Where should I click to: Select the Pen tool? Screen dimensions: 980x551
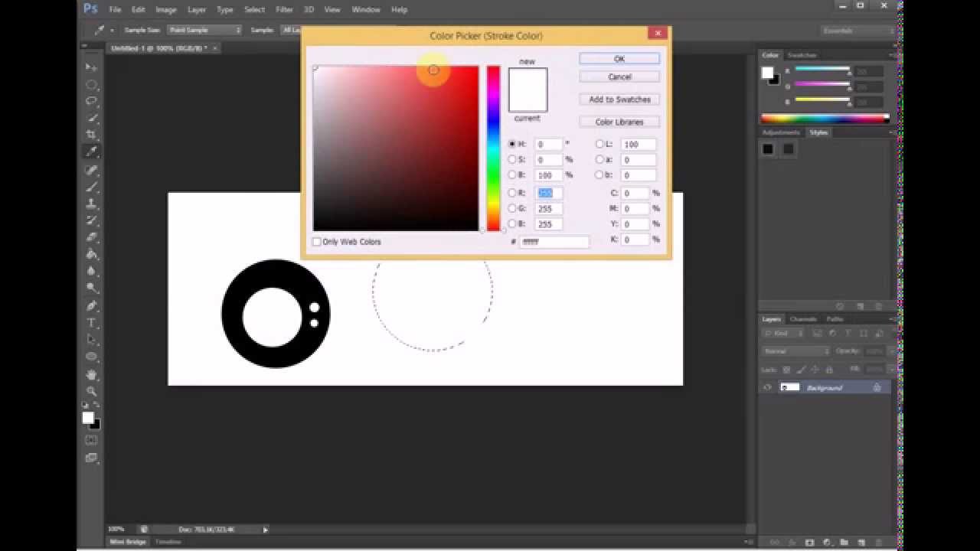click(x=91, y=305)
